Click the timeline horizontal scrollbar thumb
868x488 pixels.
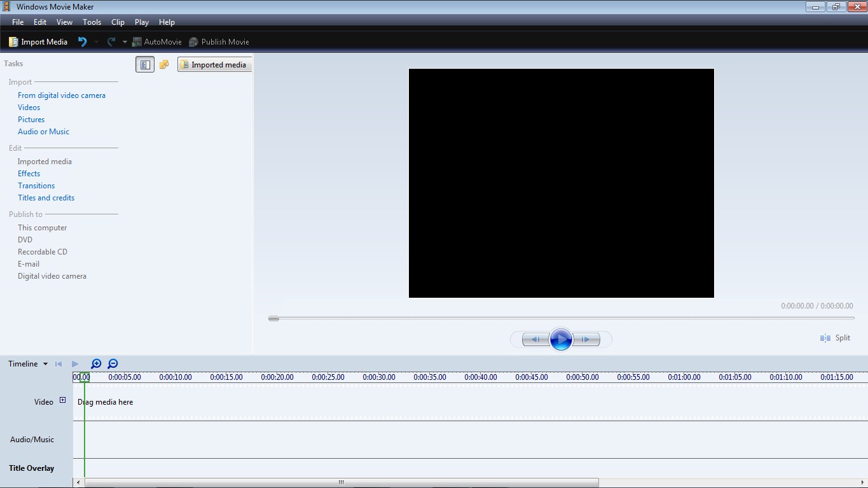[x=341, y=482]
